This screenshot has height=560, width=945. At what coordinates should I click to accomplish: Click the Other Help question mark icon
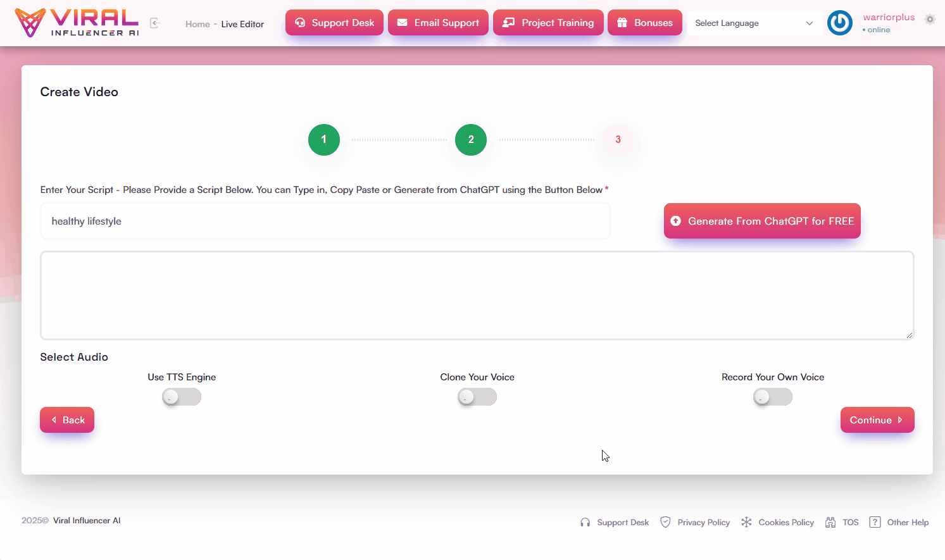pyautogui.click(x=875, y=522)
